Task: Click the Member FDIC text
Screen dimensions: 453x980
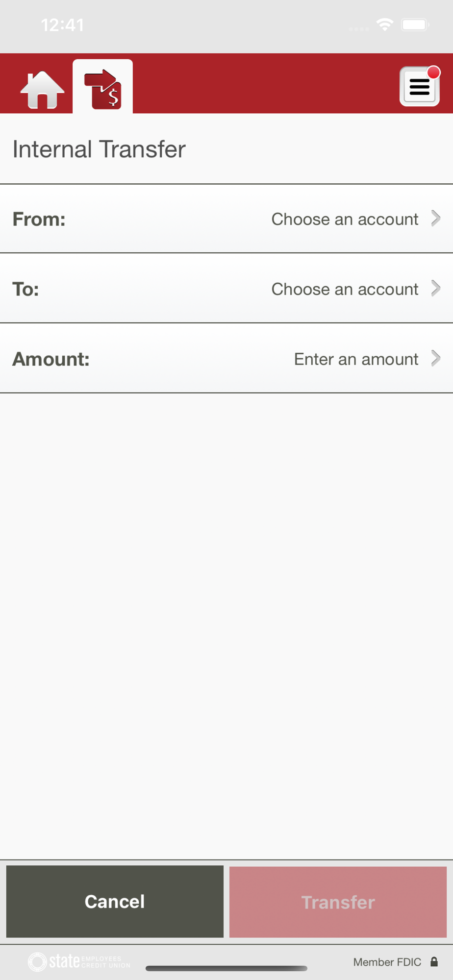Action: tap(387, 962)
